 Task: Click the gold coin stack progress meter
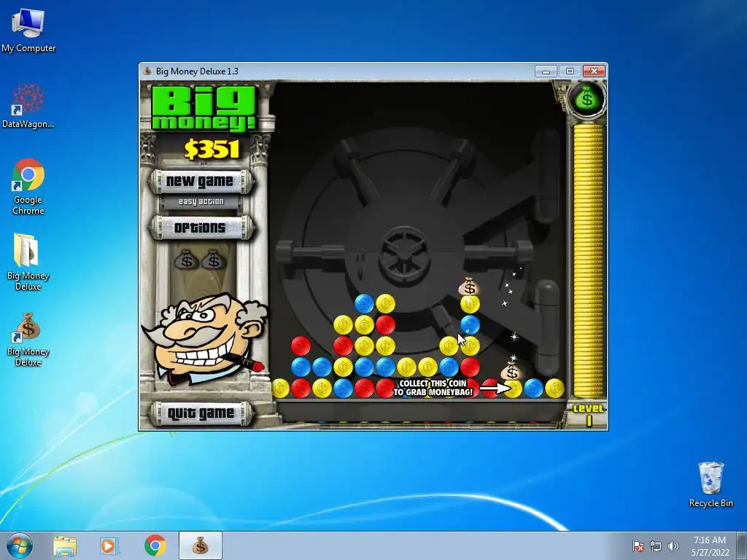click(589, 261)
